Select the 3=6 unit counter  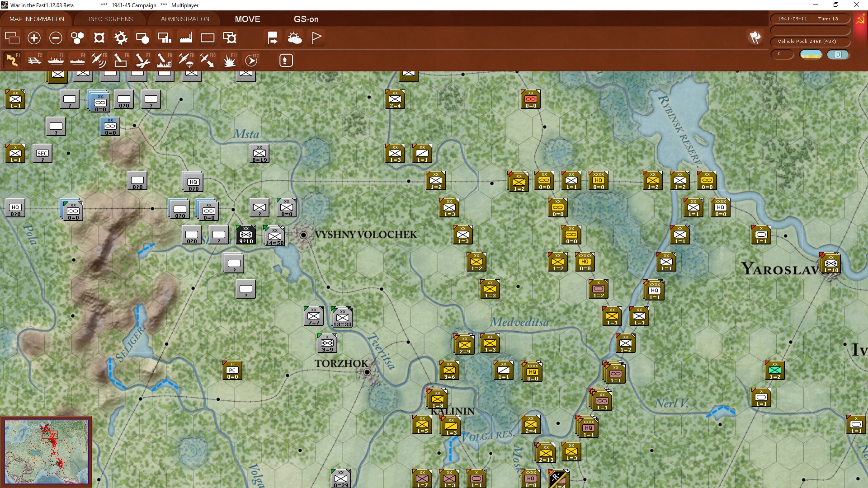coord(449,371)
